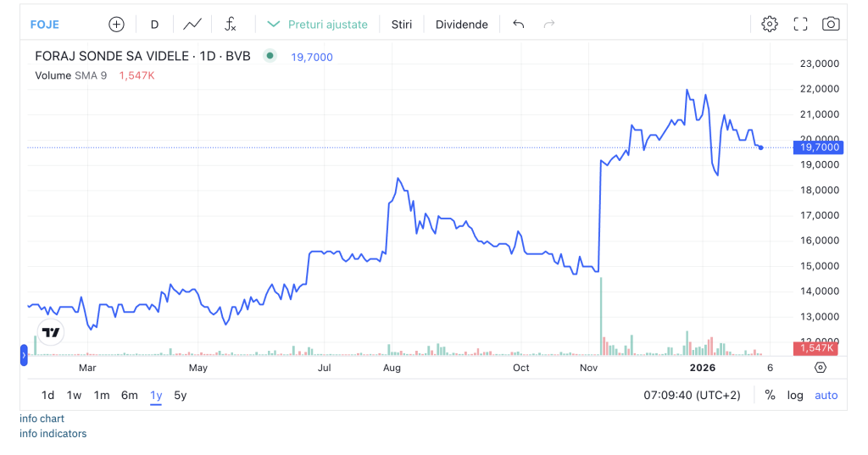Switch to the 5y time range
The width and height of the screenshot is (868, 455).
(180, 395)
